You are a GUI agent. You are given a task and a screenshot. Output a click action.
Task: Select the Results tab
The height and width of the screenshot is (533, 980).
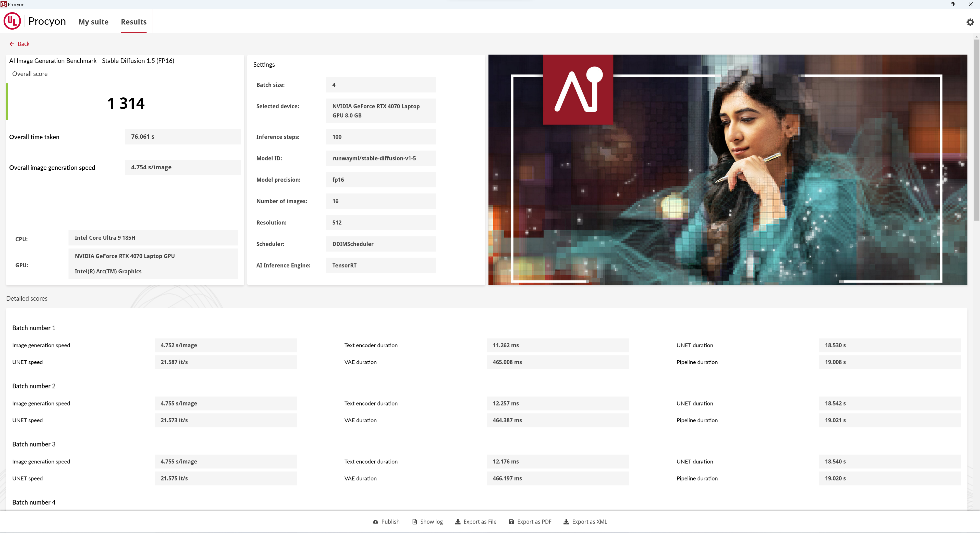(x=133, y=22)
